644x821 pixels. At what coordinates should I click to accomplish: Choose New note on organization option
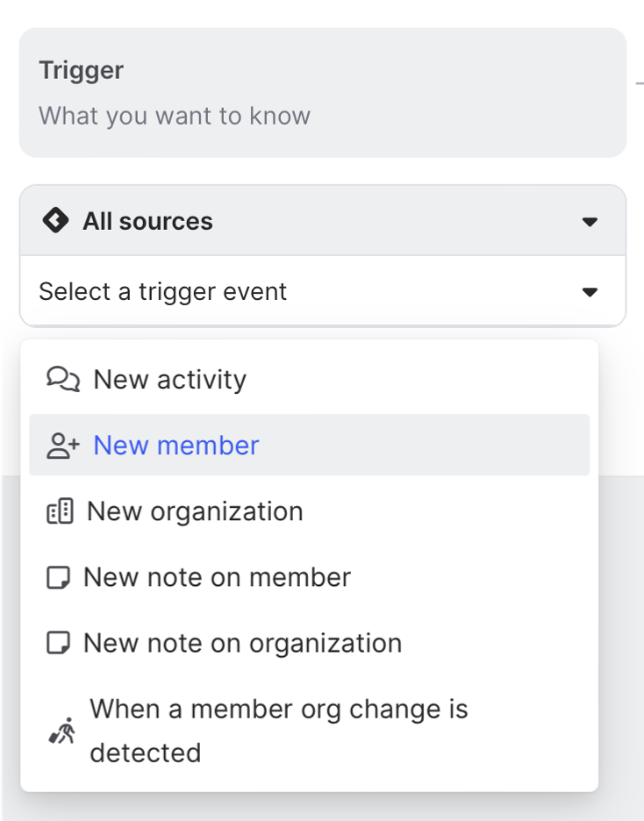pyautogui.click(x=242, y=643)
